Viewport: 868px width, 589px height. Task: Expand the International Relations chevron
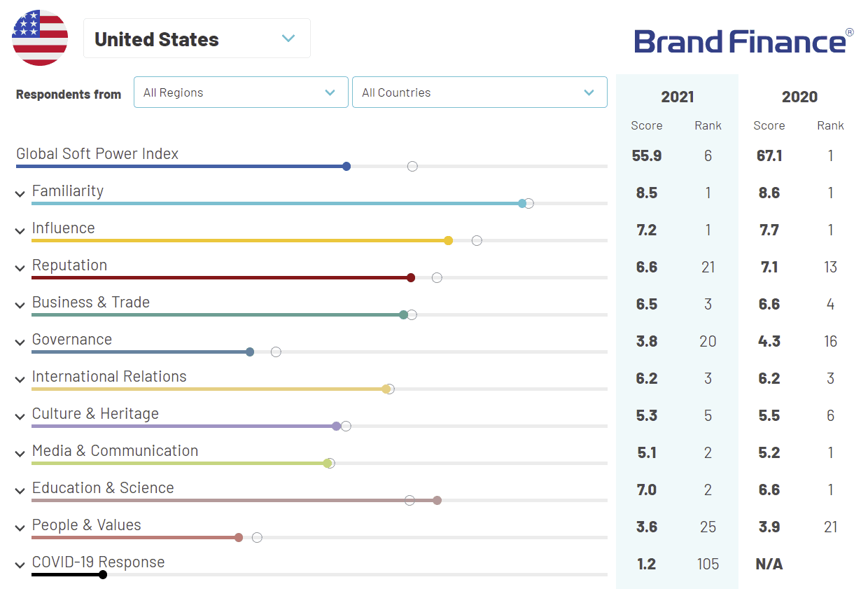[20, 380]
